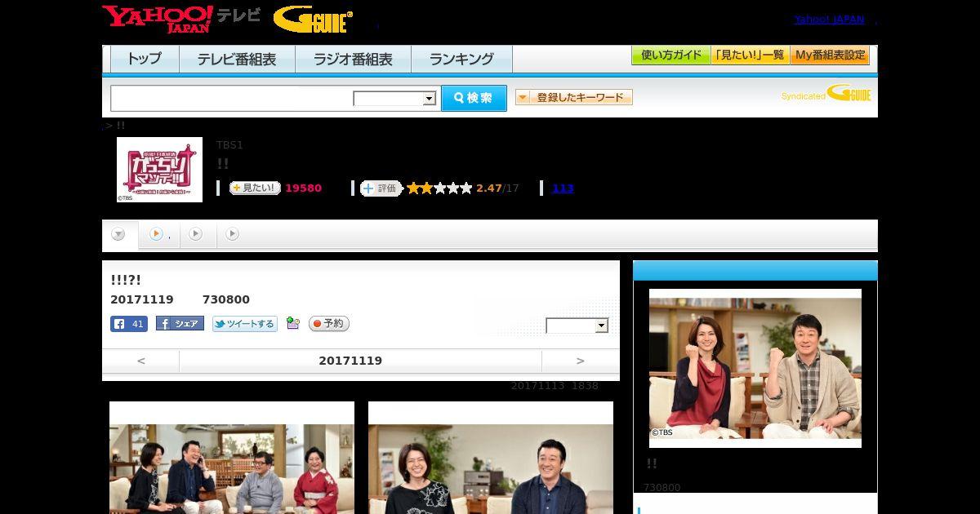Open the ラジオ番組表 tab

353,60
